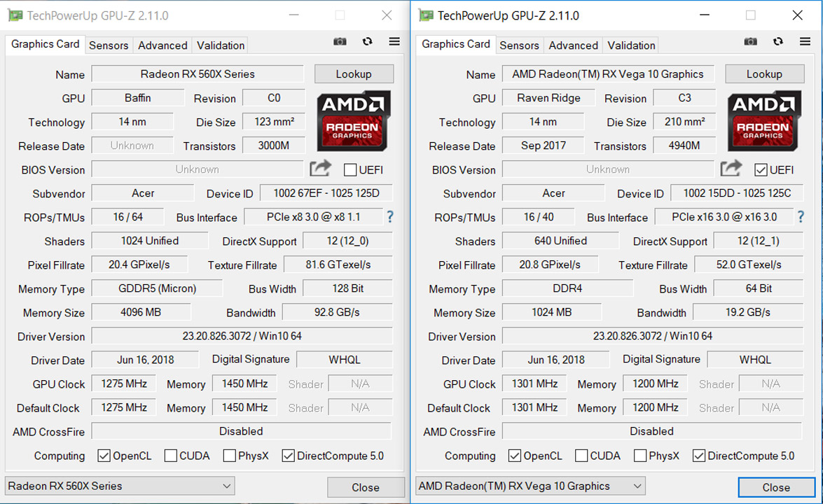Click the Device ID field 1002 67EF - 1025 125D
Screen dimensions: 823x504
326,193
